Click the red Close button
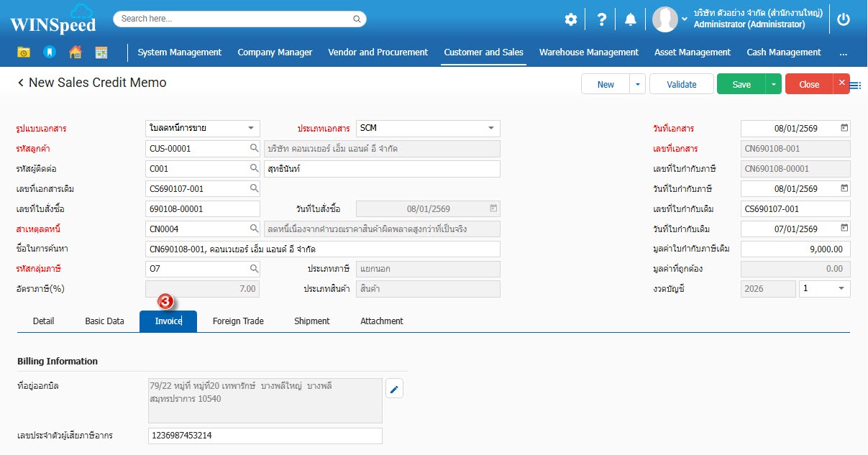 point(808,84)
